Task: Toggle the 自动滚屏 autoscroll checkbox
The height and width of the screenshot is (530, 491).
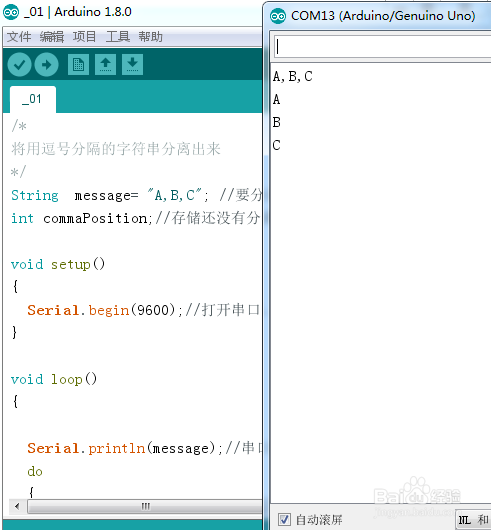Action: pyautogui.click(x=284, y=519)
